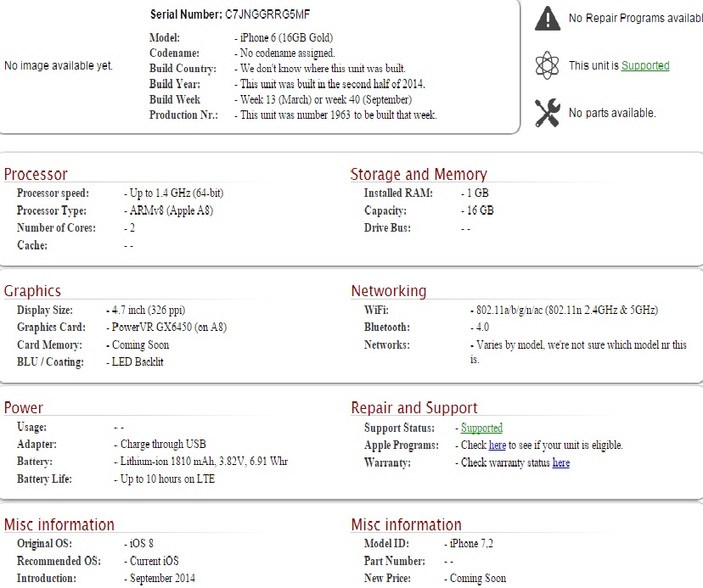Click 'No image available yet' placeholder
Screen dimensions: 703x588
point(59,65)
